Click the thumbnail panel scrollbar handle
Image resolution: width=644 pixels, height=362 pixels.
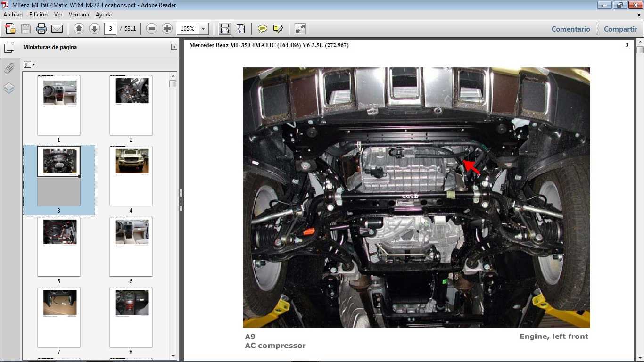[173, 83]
